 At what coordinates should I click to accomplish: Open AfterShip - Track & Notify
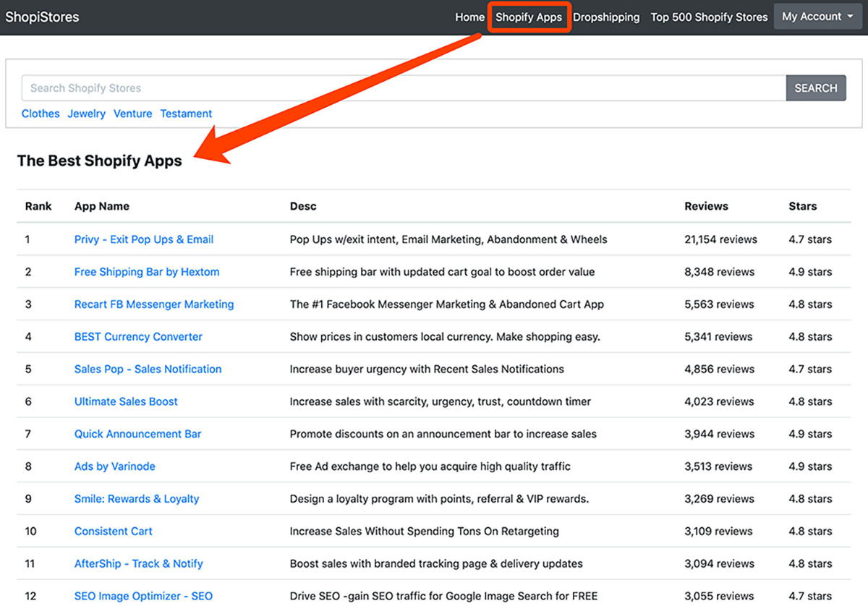click(x=139, y=563)
